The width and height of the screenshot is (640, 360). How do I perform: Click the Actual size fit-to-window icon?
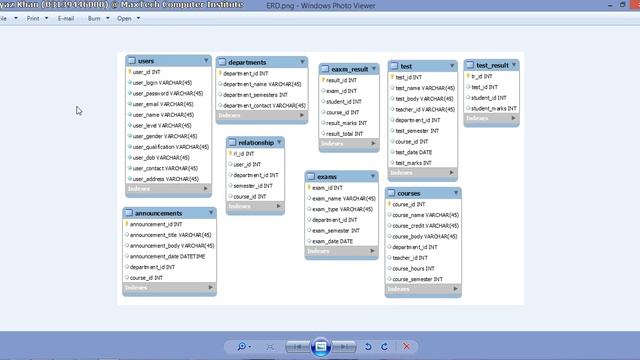tap(270, 347)
